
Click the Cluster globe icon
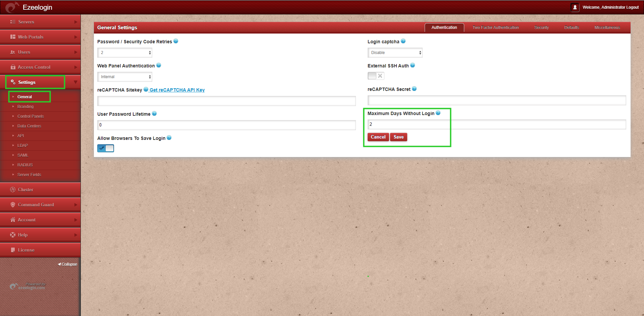tap(13, 190)
